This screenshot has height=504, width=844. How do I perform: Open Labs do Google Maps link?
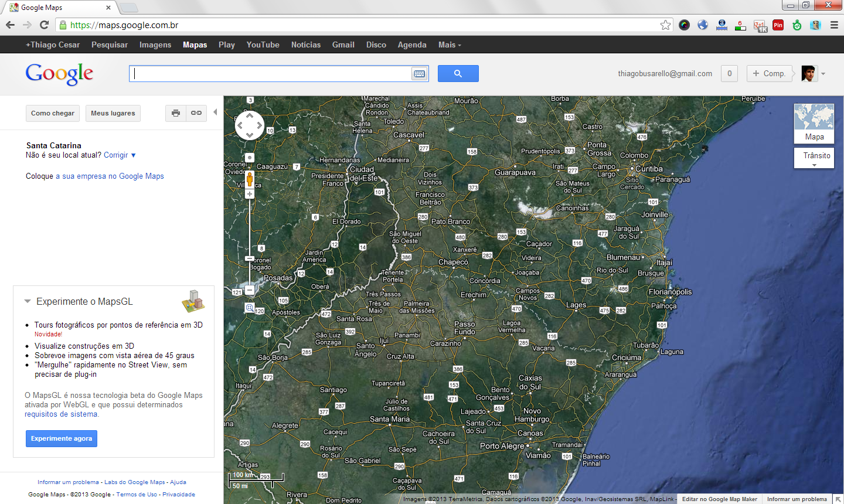click(135, 482)
